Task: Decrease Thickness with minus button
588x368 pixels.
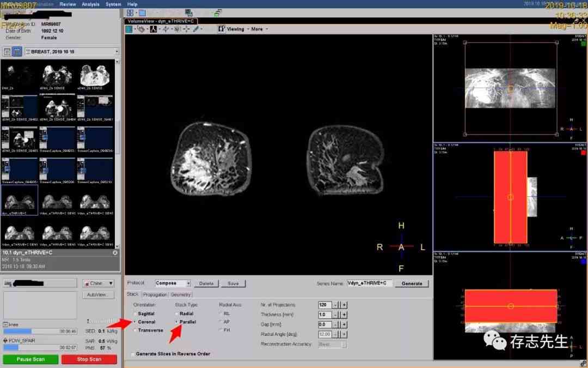Action: click(x=335, y=315)
